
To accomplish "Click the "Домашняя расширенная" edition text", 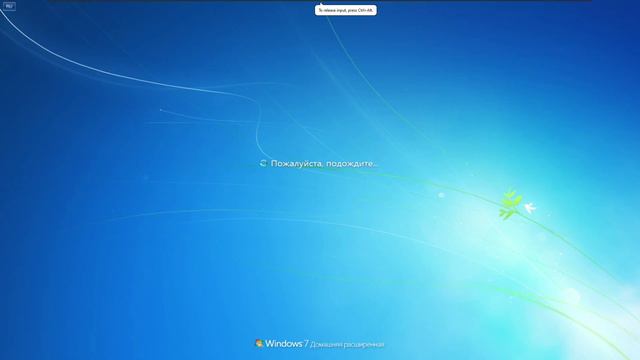I will [347, 345].
